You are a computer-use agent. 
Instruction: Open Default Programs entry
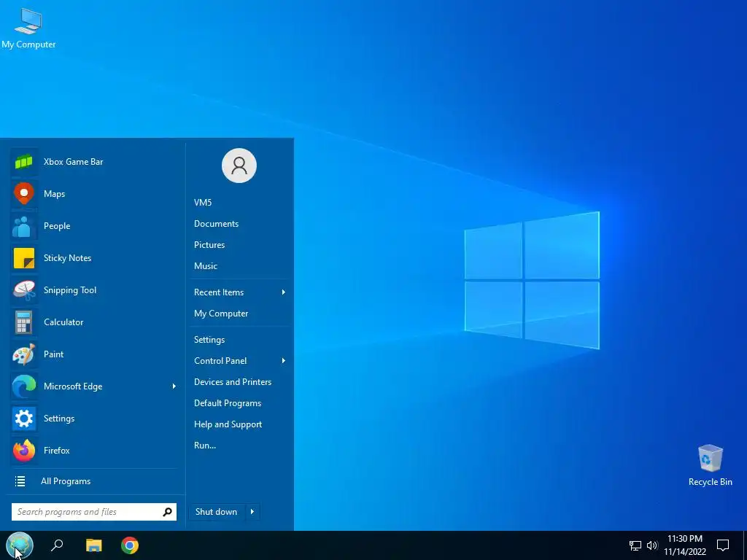(228, 403)
